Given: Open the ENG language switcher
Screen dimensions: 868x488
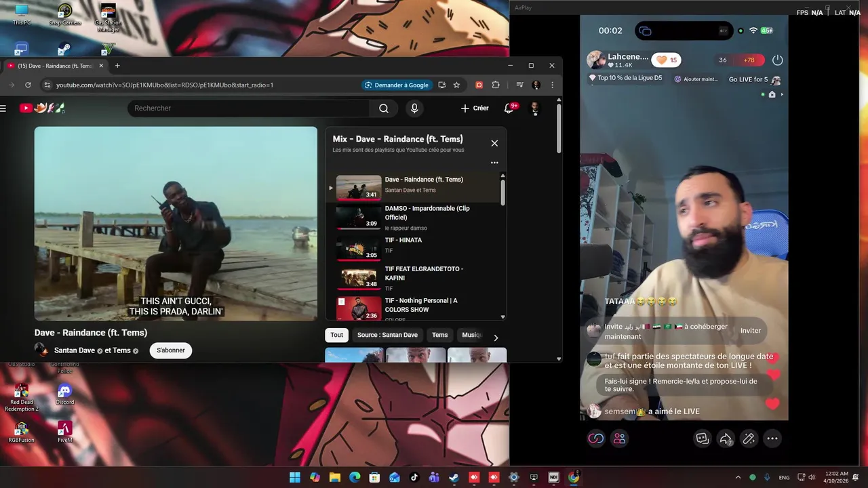Looking at the screenshot, I should point(784,477).
